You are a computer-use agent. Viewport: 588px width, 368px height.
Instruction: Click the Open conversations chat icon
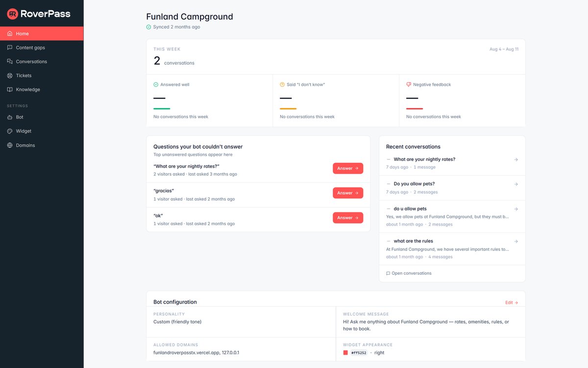[x=388, y=273]
